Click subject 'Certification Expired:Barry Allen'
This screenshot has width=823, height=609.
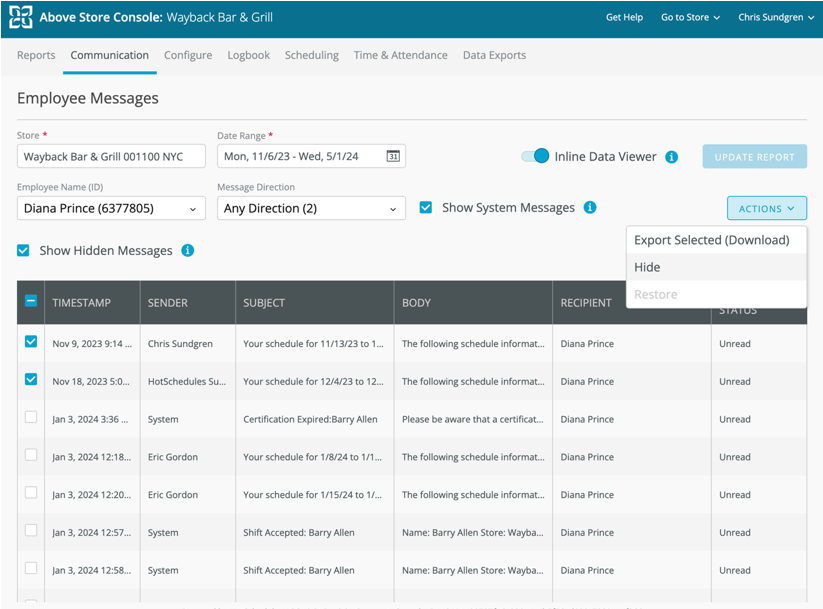[310, 419]
